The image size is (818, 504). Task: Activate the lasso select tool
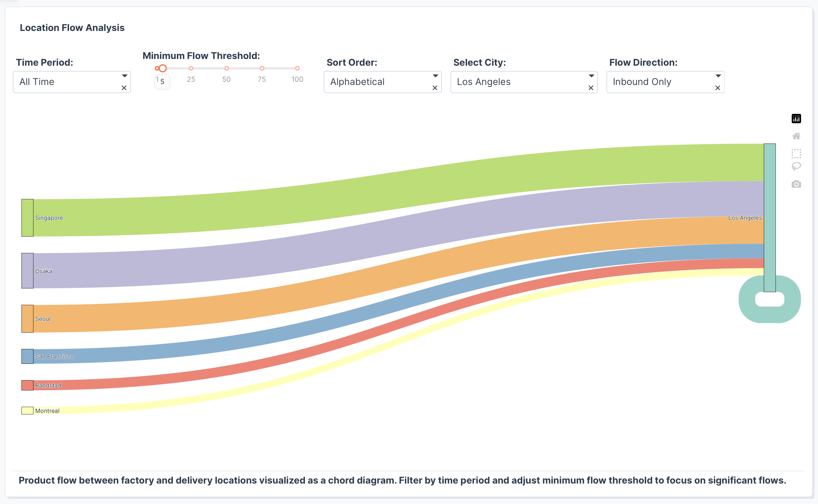pyautogui.click(x=796, y=166)
